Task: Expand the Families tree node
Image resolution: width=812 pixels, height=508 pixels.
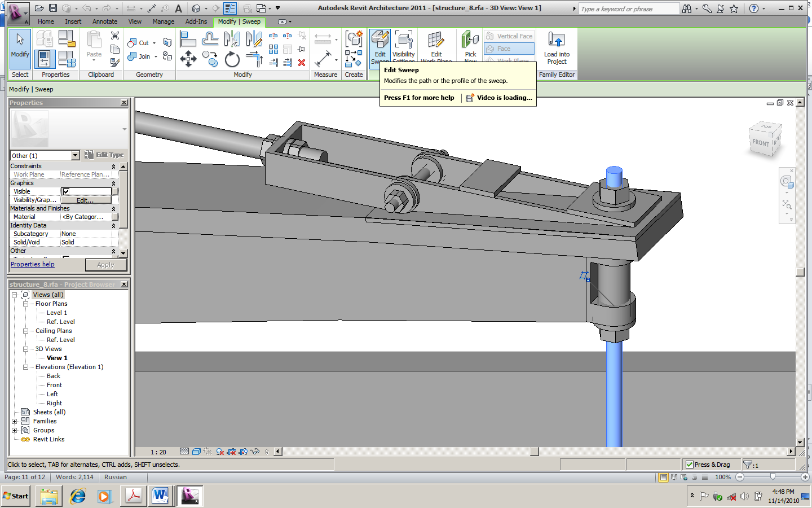Action: click(x=15, y=421)
